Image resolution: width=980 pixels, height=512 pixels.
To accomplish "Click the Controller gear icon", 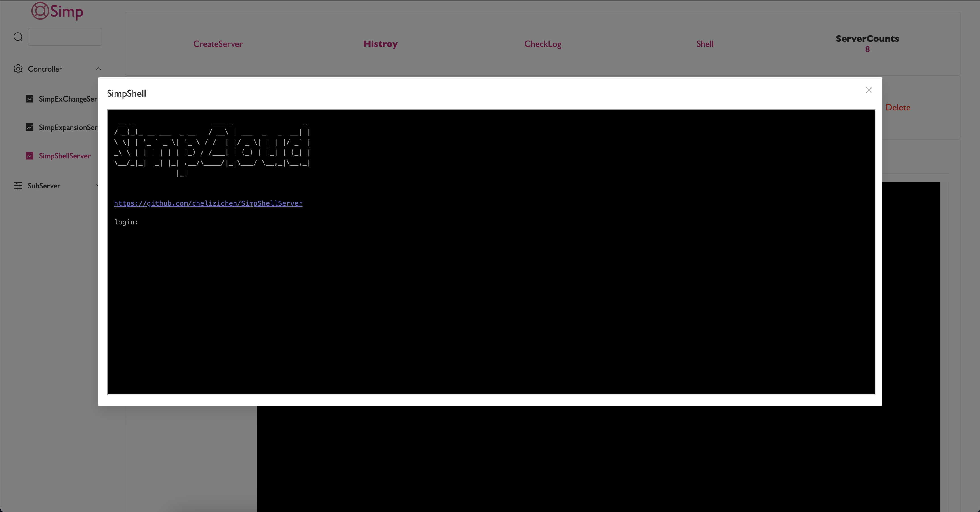I will (18, 69).
